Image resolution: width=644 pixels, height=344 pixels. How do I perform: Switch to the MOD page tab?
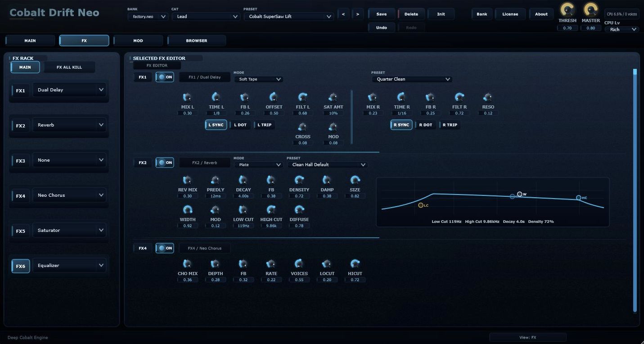click(138, 41)
